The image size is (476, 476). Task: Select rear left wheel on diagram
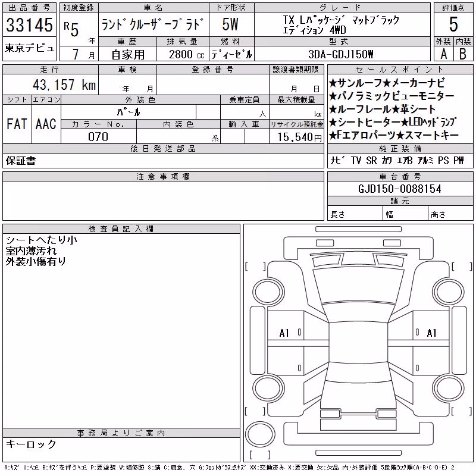(269, 389)
